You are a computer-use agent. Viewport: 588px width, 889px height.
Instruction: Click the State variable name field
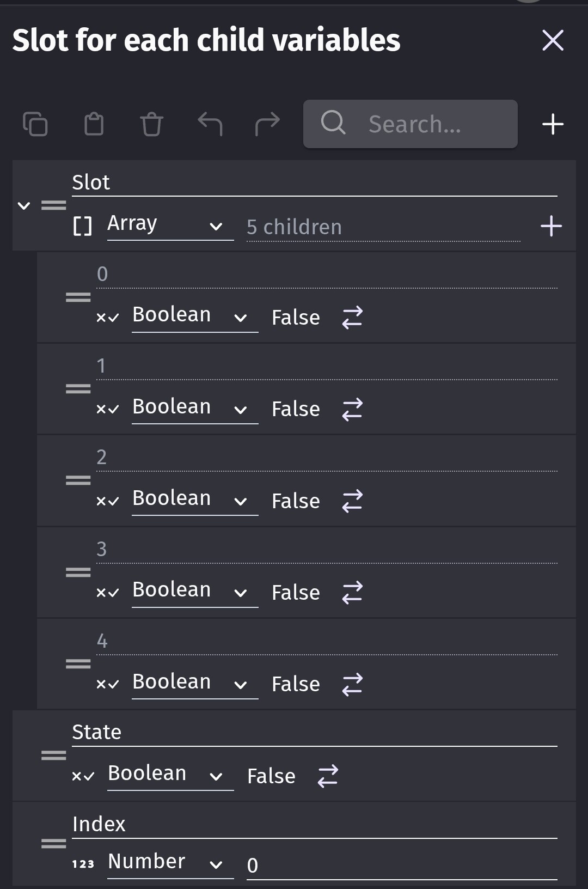(x=314, y=733)
